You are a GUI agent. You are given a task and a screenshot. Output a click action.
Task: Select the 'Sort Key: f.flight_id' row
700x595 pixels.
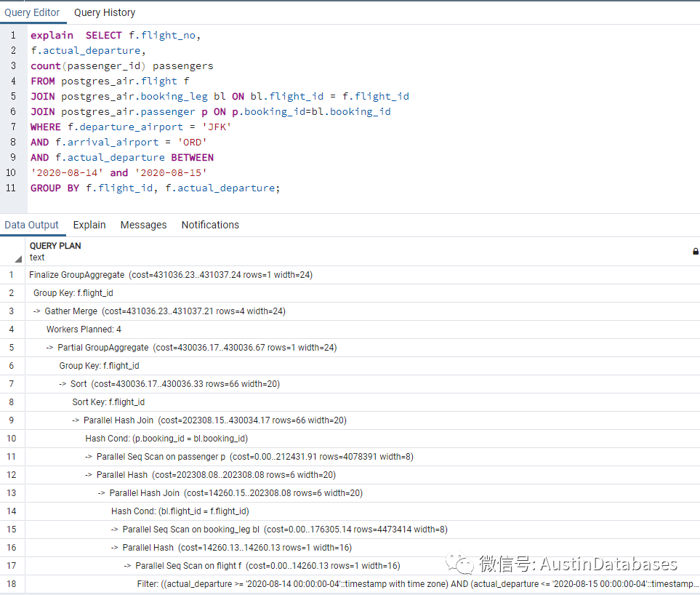pos(363,402)
